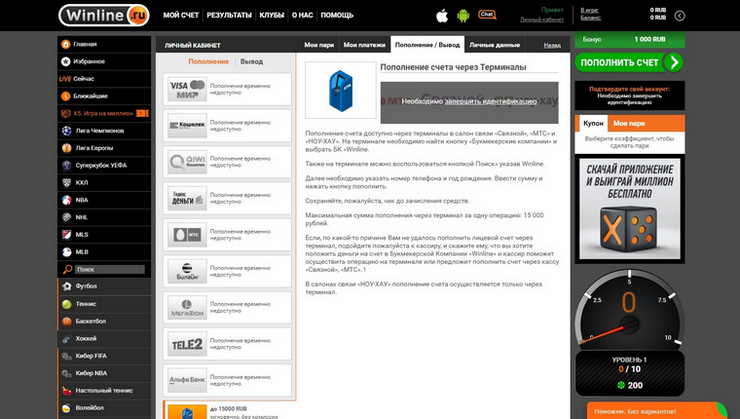Image resolution: width=740 pixels, height=419 pixels.
Task: Choose Кошелек payment method
Action: tap(227, 126)
